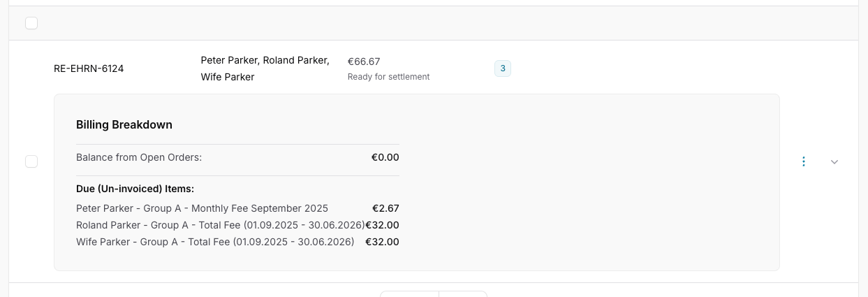Select Peter Parker Monthly Fee September 2025 item
Viewport: 868px width, 297px height.
[202, 208]
